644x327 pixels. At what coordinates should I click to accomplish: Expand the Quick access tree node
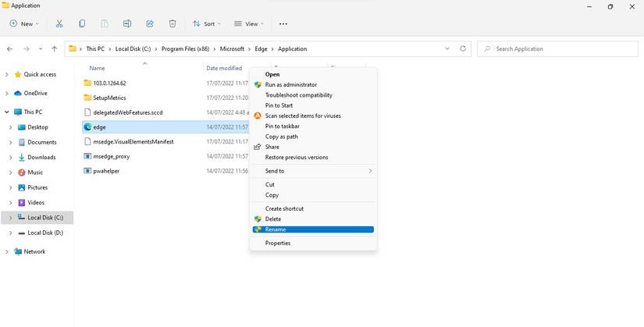pos(6,74)
